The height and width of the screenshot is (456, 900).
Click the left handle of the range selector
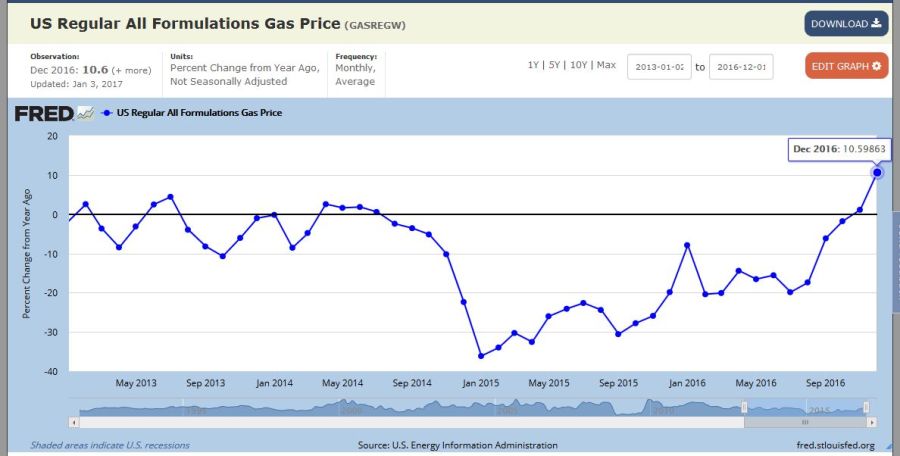click(744, 407)
